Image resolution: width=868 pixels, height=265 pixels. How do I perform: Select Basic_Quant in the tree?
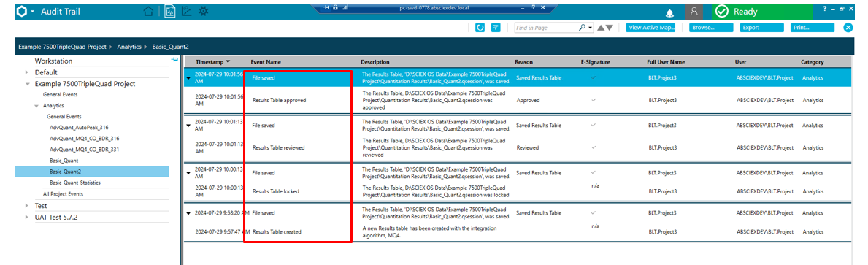[x=64, y=161]
